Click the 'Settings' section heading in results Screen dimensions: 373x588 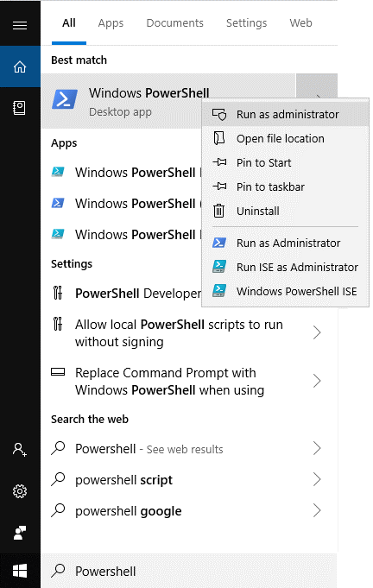72,263
